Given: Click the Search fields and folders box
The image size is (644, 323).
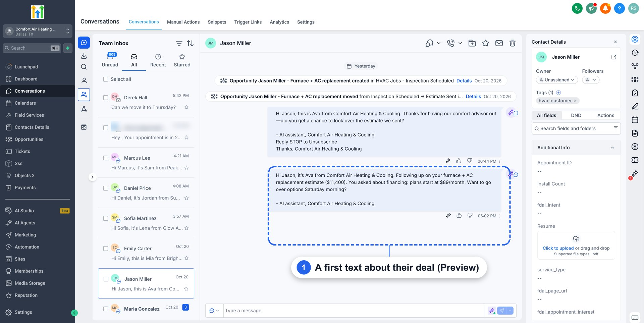Looking at the screenshot, I should click(576, 128).
